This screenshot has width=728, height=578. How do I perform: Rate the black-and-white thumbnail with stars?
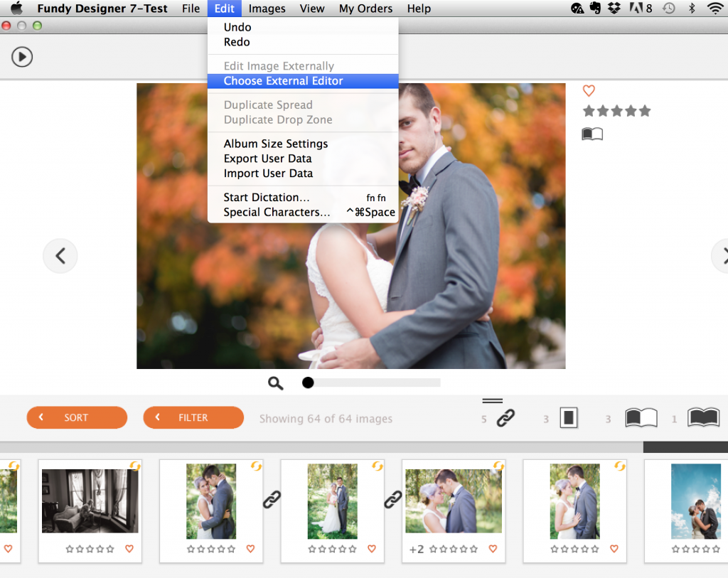(x=90, y=550)
